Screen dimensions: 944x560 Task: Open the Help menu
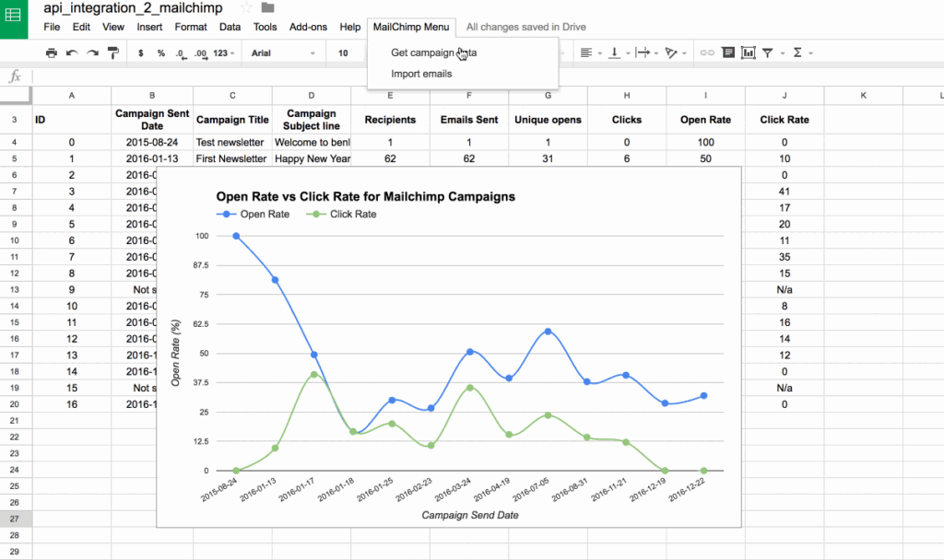[349, 27]
